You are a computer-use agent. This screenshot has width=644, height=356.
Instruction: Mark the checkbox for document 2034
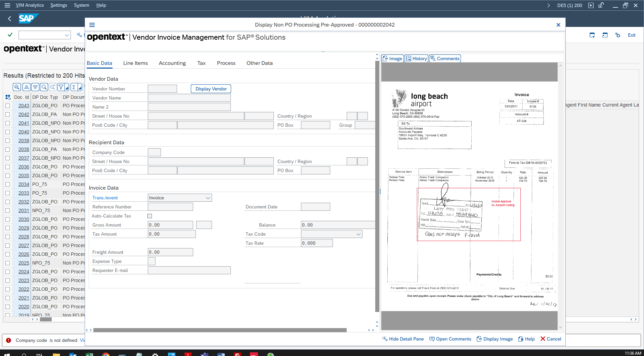7,184
